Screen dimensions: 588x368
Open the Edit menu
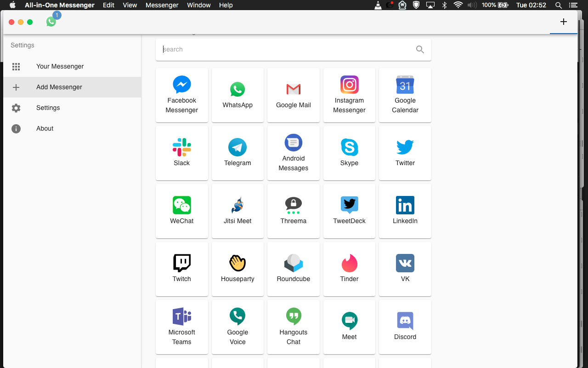tap(109, 5)
